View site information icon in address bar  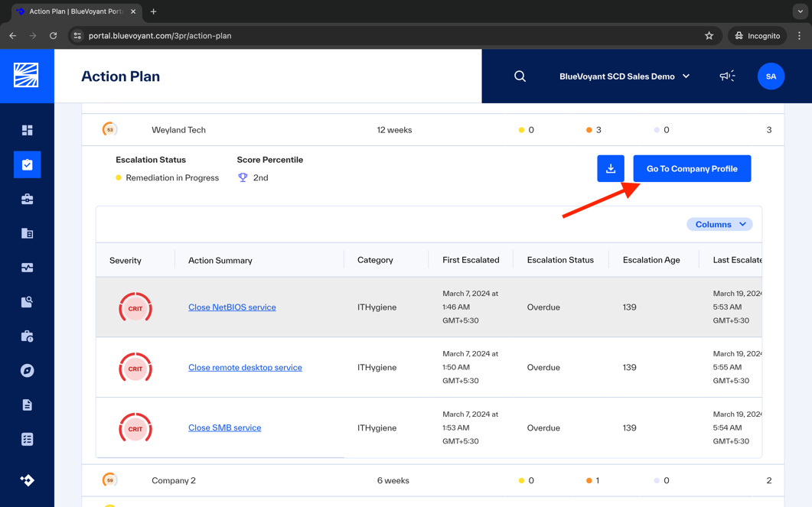77,36
